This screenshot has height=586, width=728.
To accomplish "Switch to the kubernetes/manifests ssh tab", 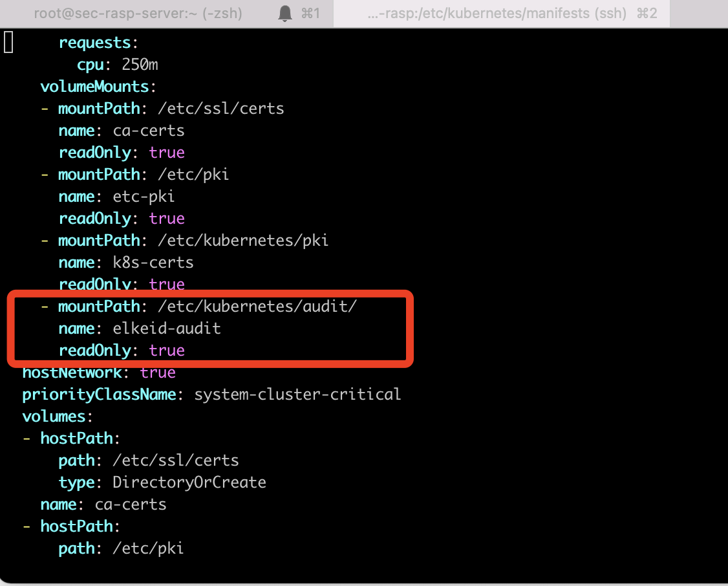I will [x=502, y=13].
